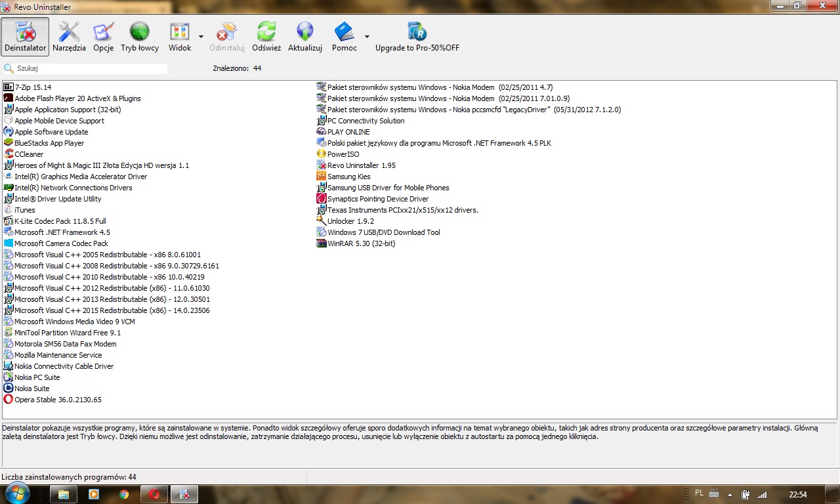
Task: Select WinRAR 5.30 icon
Action: (x=322, y=243)
